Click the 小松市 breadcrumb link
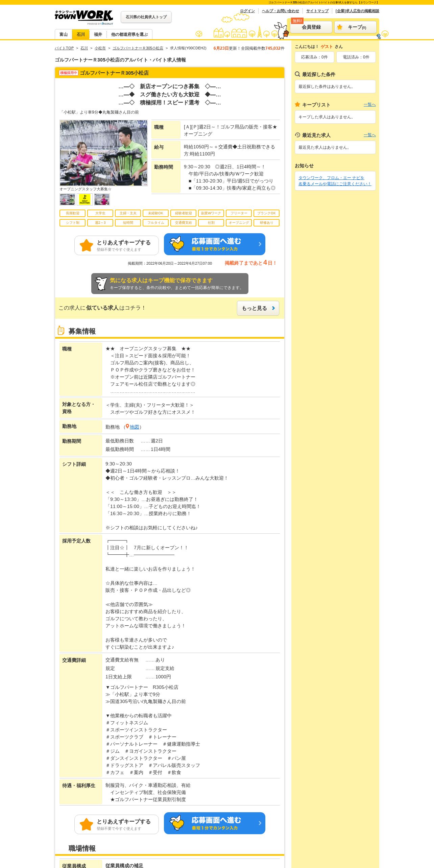Screen dimensions: 434x868 (100, 48)
